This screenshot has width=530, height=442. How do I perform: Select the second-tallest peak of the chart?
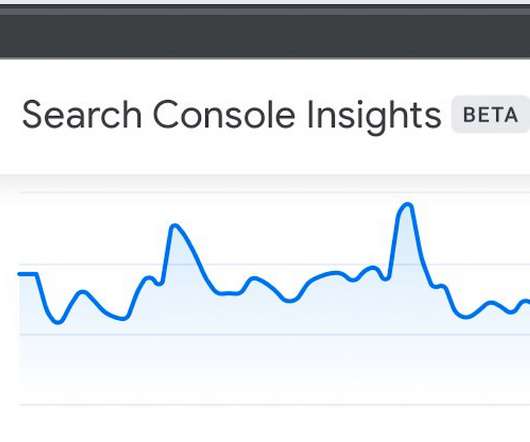point(175,226)
